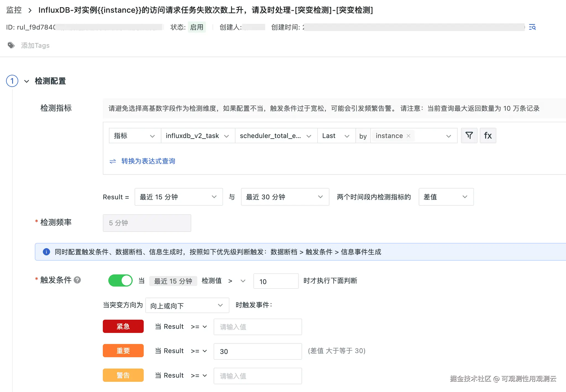
Task: Click the filter funnel icon
Action: point(469,135)
